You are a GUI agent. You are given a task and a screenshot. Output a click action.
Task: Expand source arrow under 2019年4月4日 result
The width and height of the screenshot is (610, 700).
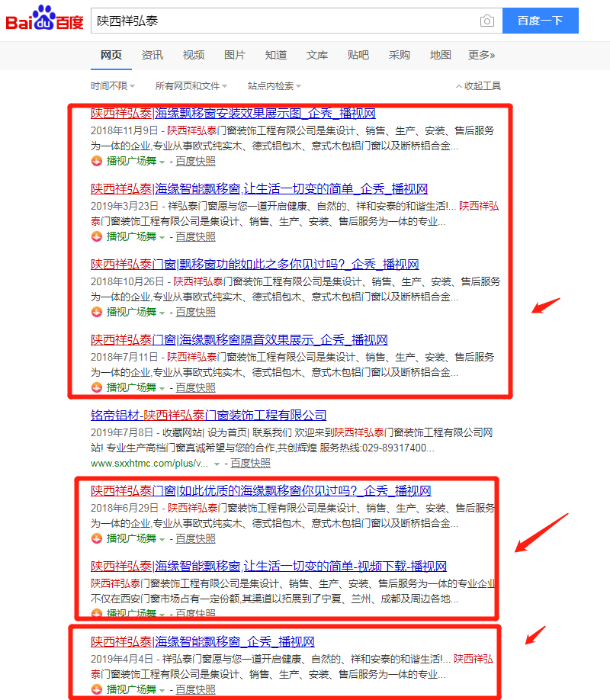162,690
